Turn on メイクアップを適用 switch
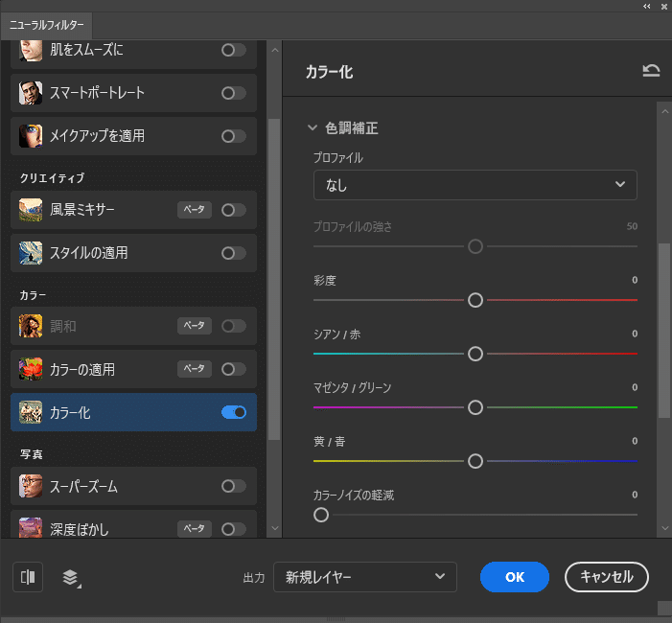This screenshot has width=672, height=623. pyautogui.click(x=234, y=136)
